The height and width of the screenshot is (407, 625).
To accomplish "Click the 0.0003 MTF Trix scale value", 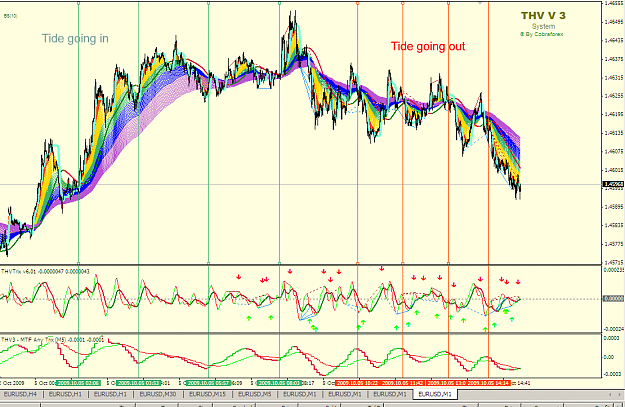I will click(x=611, y=338).
